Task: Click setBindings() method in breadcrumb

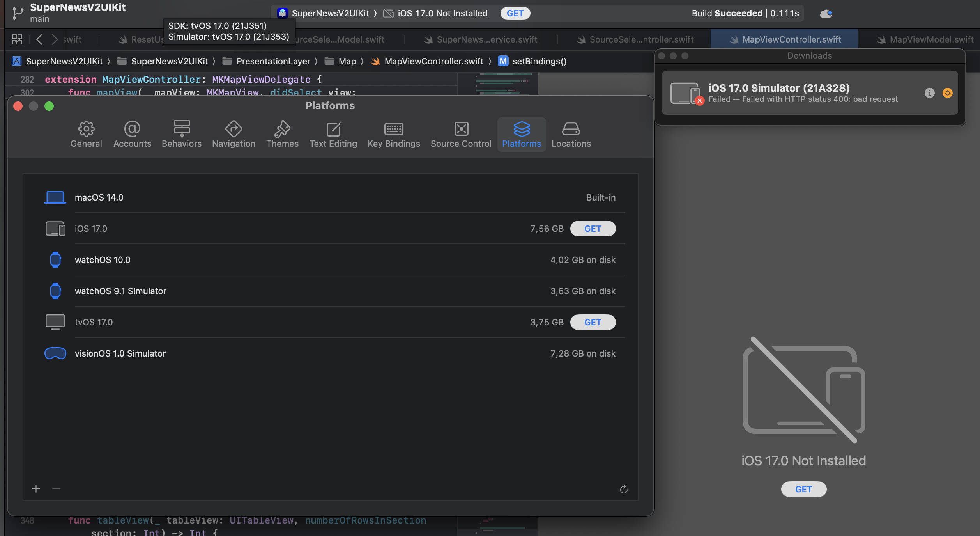Action: coord(532,61)
